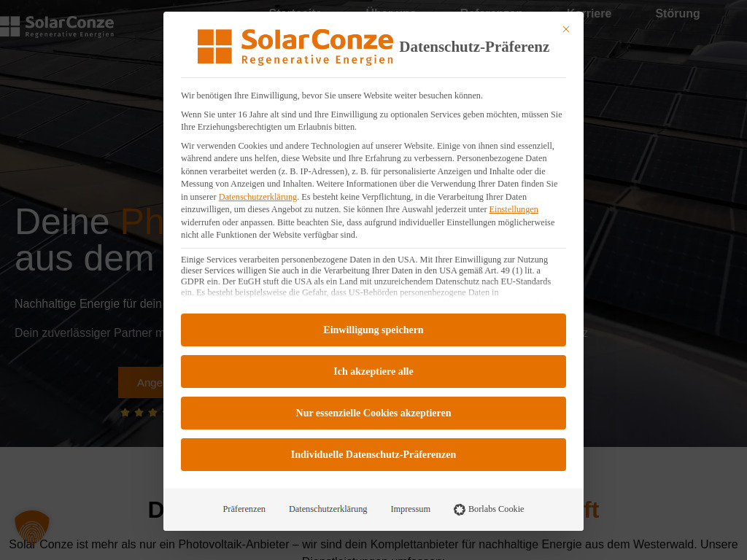Click Einwilligung speichern

pyautogui.click(x=373, y=330)
